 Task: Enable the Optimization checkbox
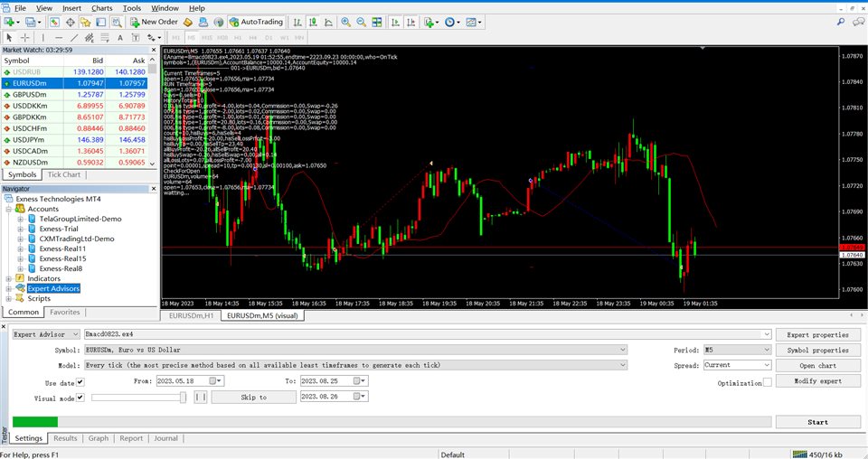[x=768, y=382]
